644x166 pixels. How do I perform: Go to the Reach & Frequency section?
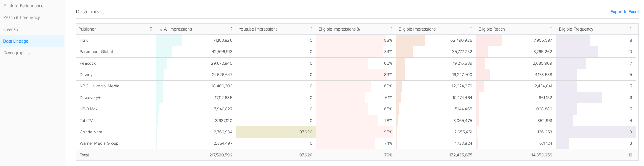point(22,17)
